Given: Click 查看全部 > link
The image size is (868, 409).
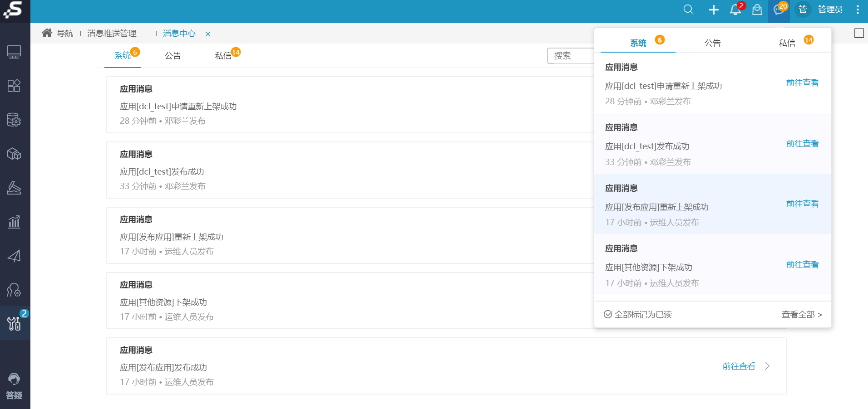Looking at the screenshot, I should click(802, 315).
